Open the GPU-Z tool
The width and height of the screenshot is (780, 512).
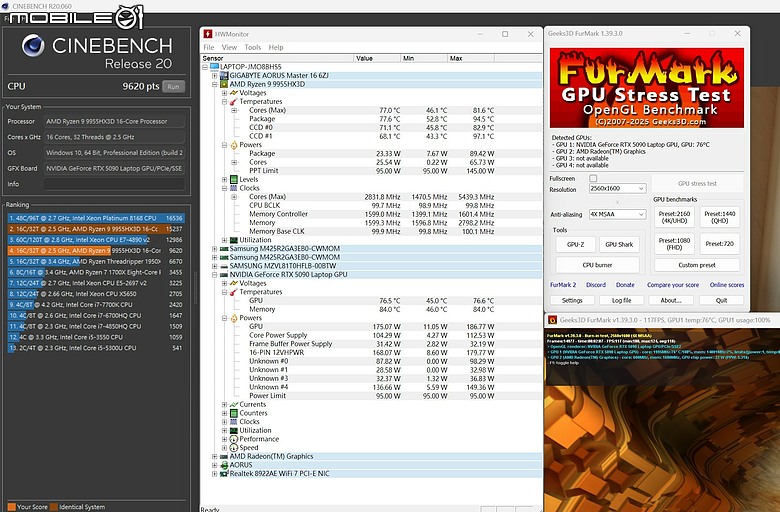[576, 244]
